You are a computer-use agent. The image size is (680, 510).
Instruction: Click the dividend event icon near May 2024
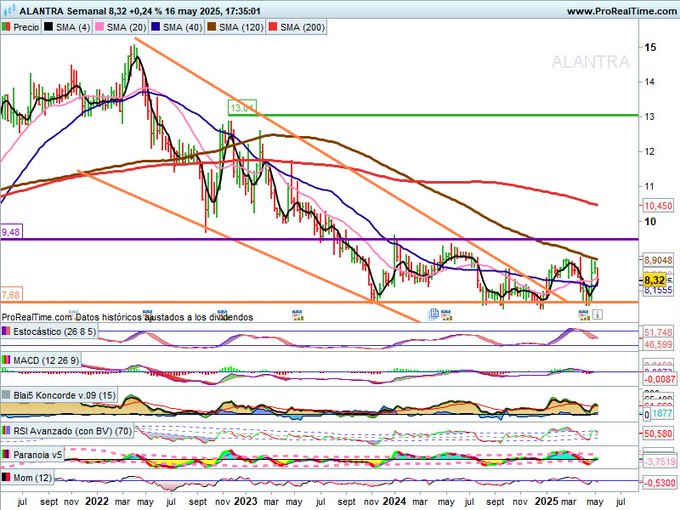pos(447,315)
